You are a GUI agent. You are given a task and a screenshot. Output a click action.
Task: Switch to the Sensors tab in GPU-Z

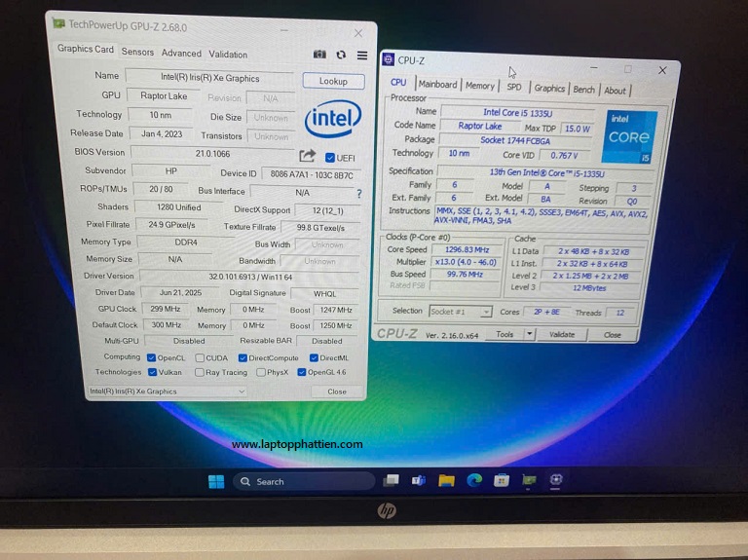pos(137,52)
